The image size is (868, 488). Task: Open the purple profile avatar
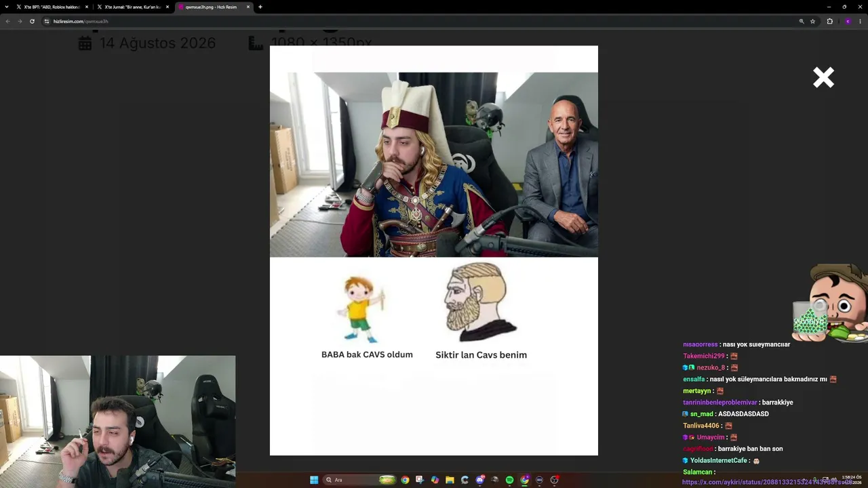point(848,21)
